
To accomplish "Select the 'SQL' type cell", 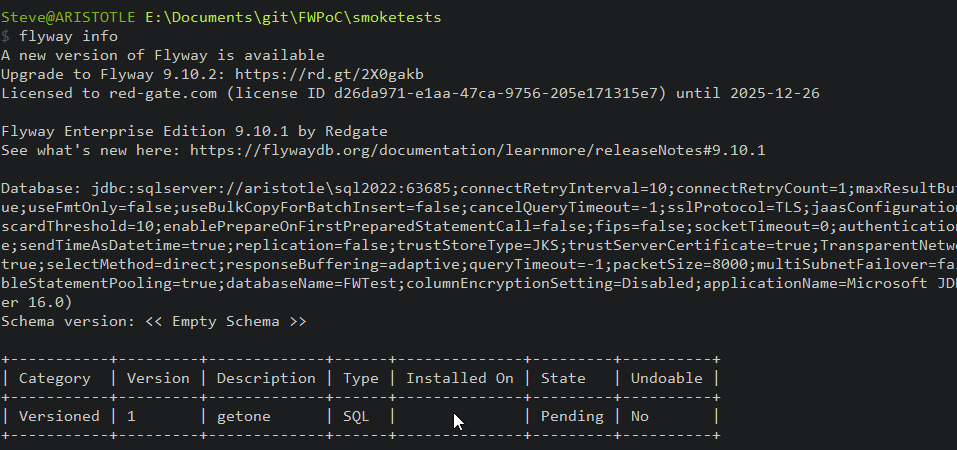I will (356, 416).
